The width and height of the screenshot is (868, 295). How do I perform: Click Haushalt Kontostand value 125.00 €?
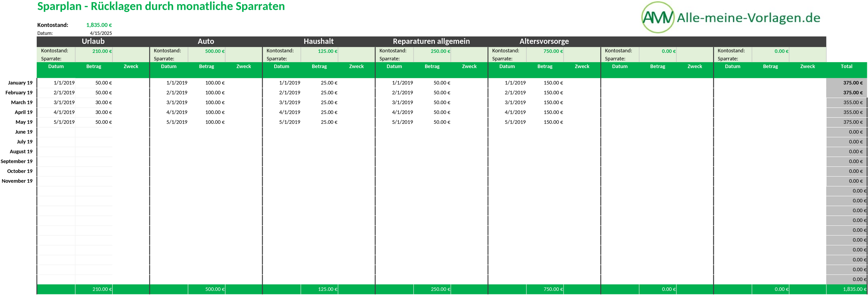tap(327, 51)
